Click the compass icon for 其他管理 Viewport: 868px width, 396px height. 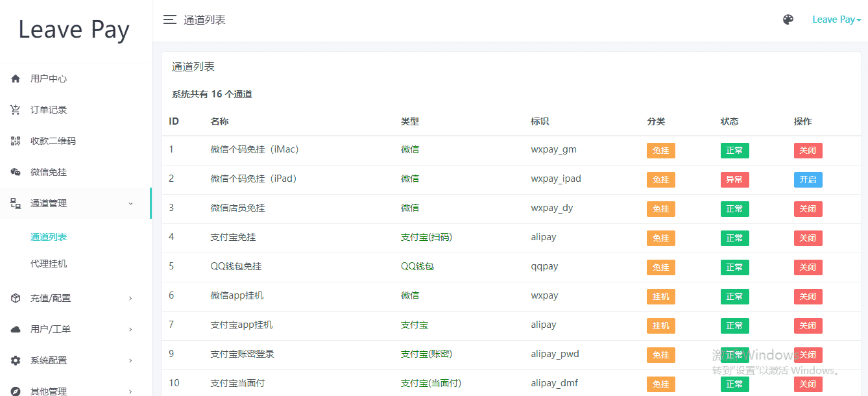click(x=16, y=391)
